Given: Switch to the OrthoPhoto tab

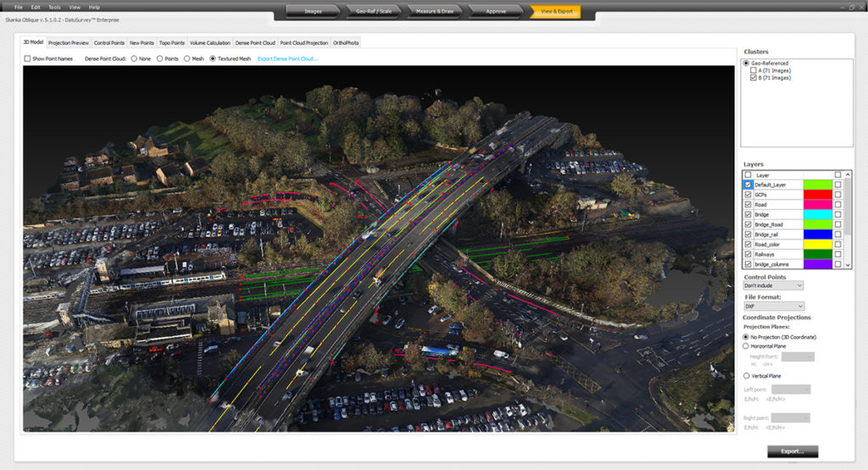Looking at the screenshot, I should coord(346,42).
